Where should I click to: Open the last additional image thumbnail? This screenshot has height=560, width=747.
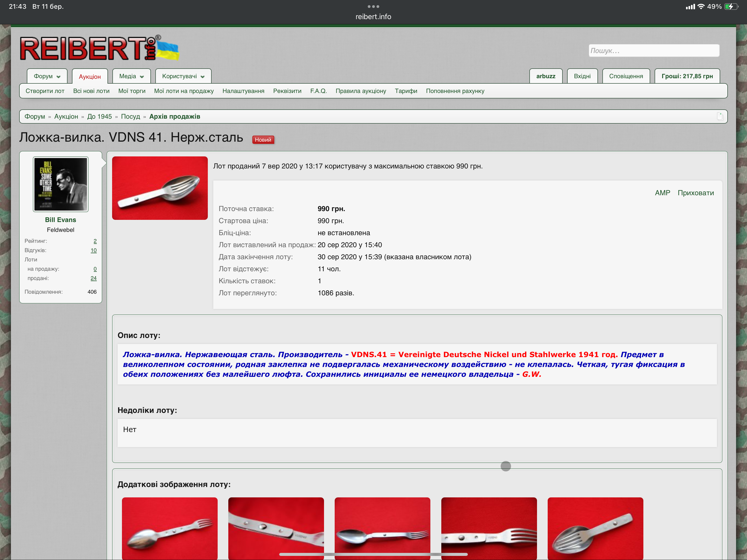(595, 528)
